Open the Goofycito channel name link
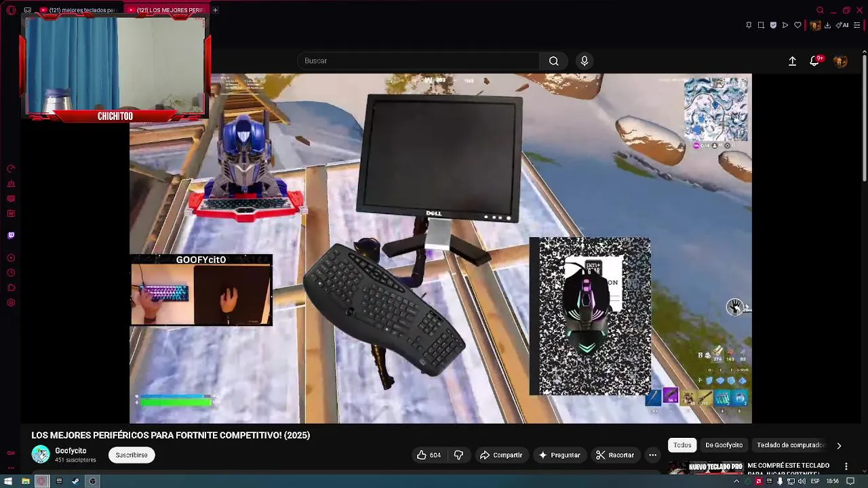 point(71,451)
